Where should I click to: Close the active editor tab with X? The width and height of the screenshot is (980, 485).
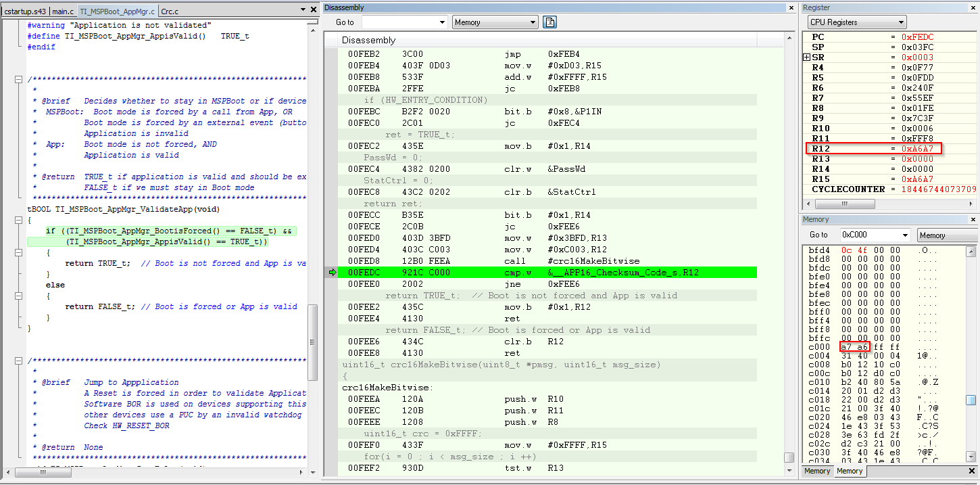tap(313, 9)
